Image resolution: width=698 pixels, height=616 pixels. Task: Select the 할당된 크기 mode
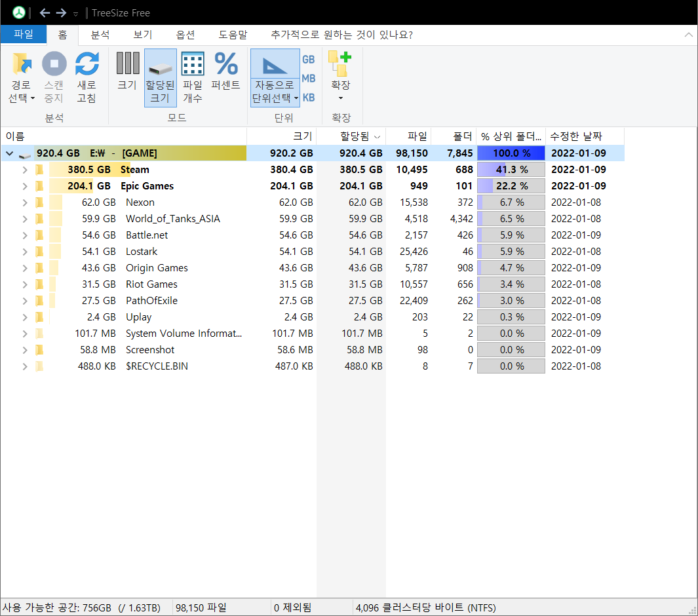tap(161, 78)
